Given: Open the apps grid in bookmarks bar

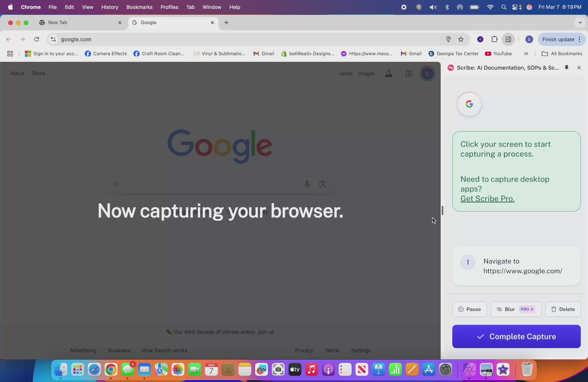Looking at the screenshot, I should coord(10,54).
